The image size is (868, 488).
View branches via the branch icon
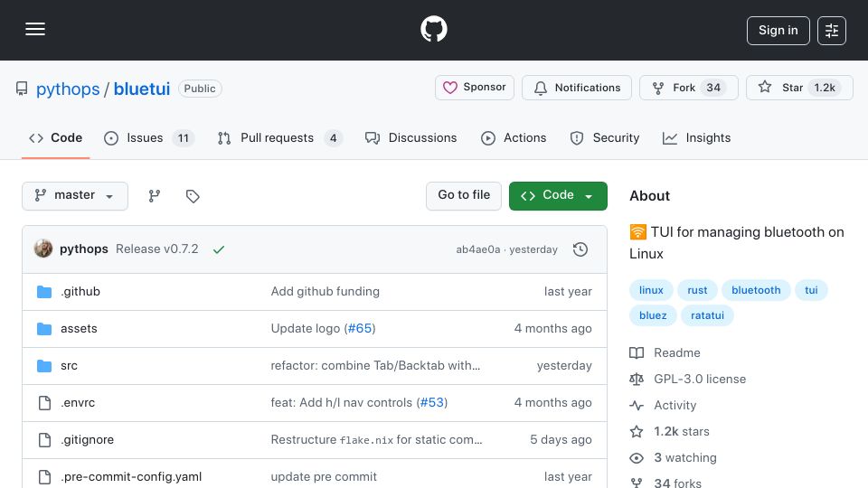coord(155,196)
